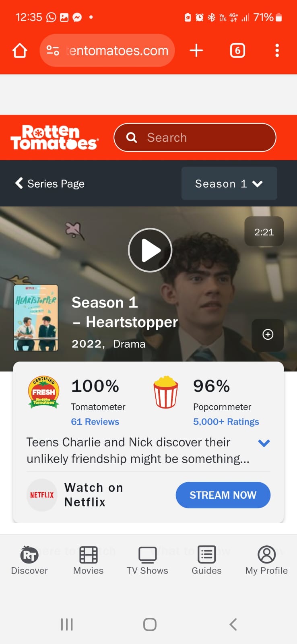Click the Rotten Tomatoes search field

(x=195, y=137)
